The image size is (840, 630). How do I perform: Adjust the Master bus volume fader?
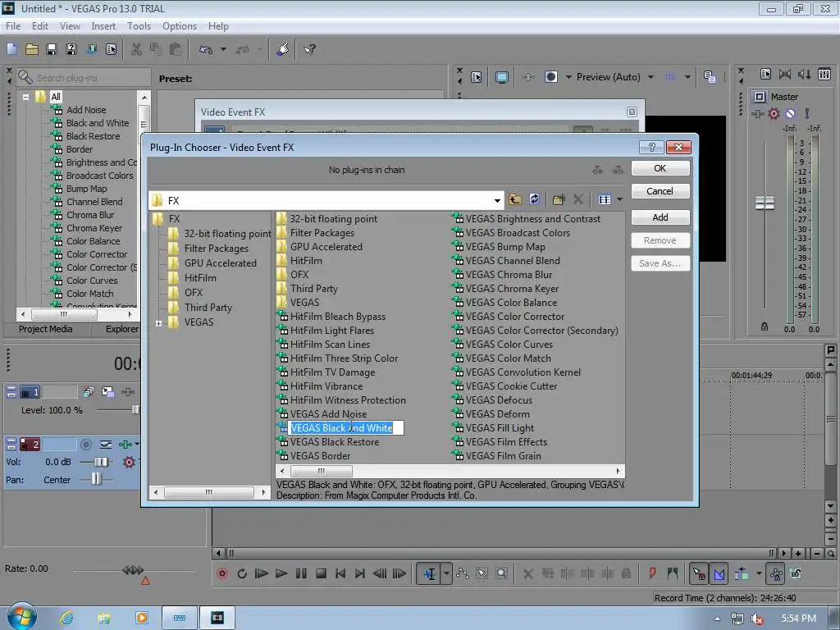[x=765, y=203]
